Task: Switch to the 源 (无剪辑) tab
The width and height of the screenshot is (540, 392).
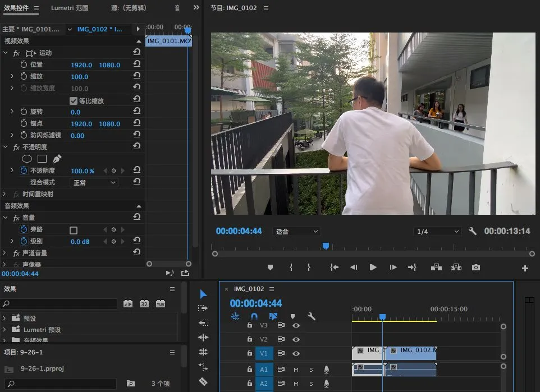Action: (x=129, y=8)
